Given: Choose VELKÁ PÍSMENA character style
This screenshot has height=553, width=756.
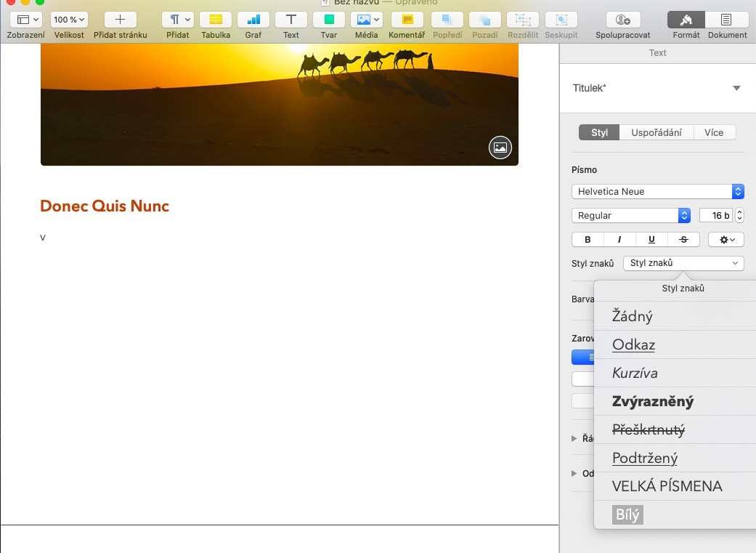Looking at the screenshot, I should [x=675, y=486].
